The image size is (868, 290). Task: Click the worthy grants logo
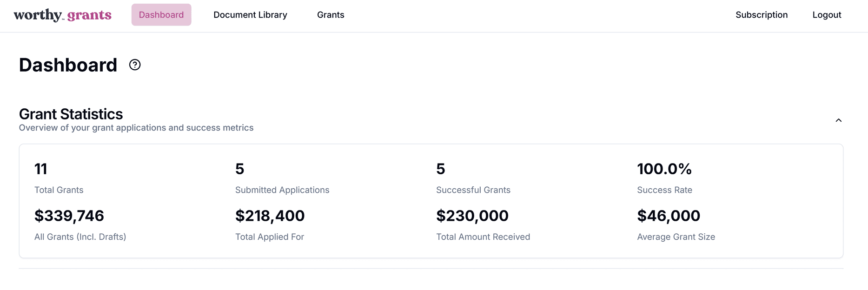click(x=63, y=15)
